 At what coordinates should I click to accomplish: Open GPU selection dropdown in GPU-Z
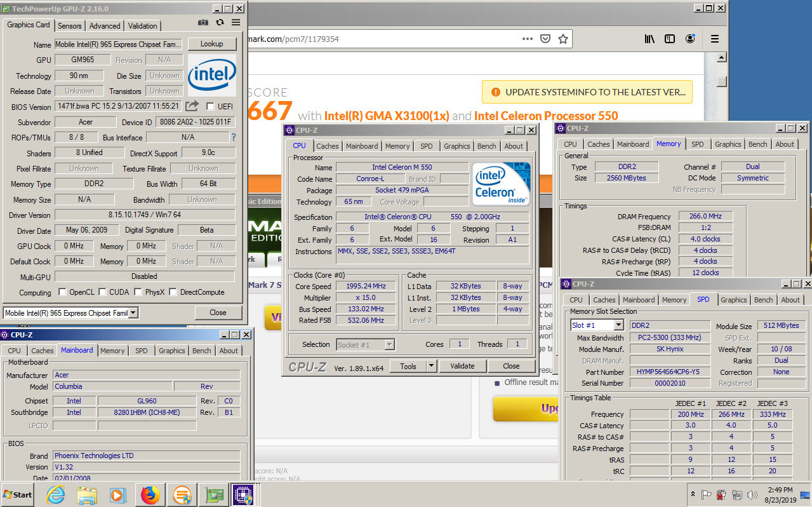click(x=133, y=313)
